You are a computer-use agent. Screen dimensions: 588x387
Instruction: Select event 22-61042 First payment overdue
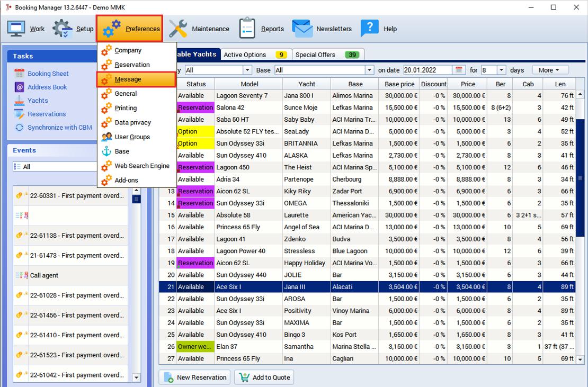click(71, 375)
